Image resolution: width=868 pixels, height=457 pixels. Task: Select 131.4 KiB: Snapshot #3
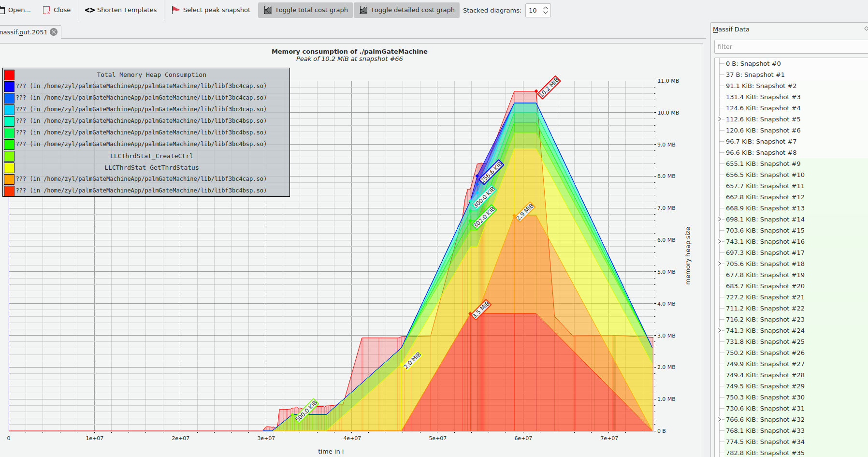763,97
